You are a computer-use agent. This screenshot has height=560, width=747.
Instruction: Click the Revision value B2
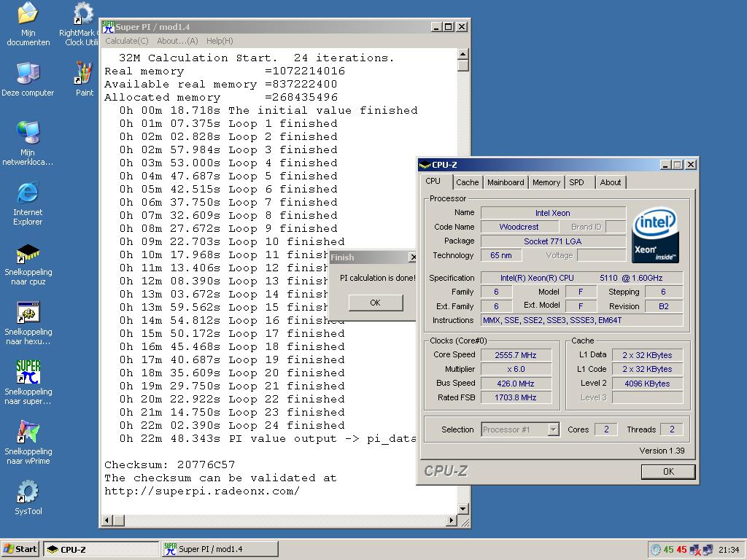click(664, 306)
